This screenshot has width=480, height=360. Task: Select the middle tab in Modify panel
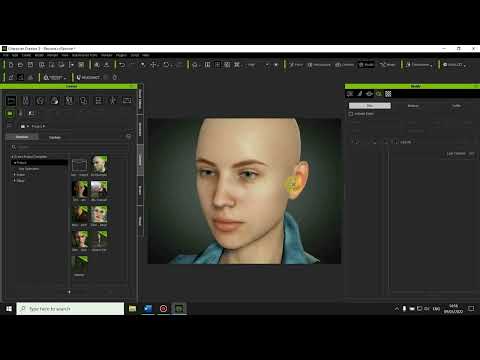[x=413, y=106]
